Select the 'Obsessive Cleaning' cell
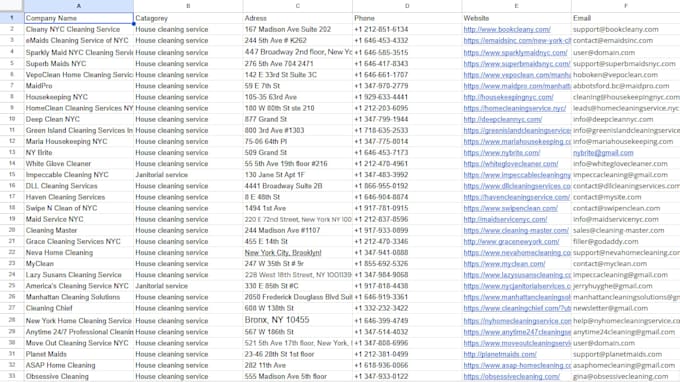This screenshot has width=680, height=382. pos(78,376)
